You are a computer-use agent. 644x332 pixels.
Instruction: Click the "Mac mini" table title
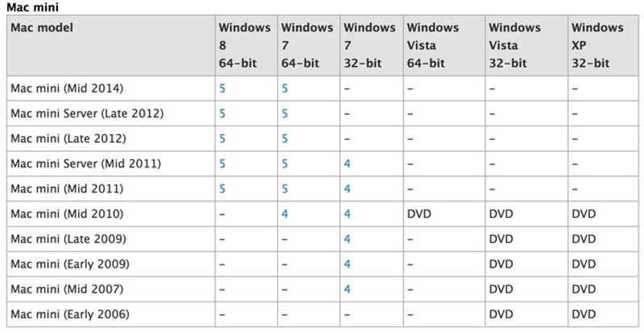pos(28,7)
